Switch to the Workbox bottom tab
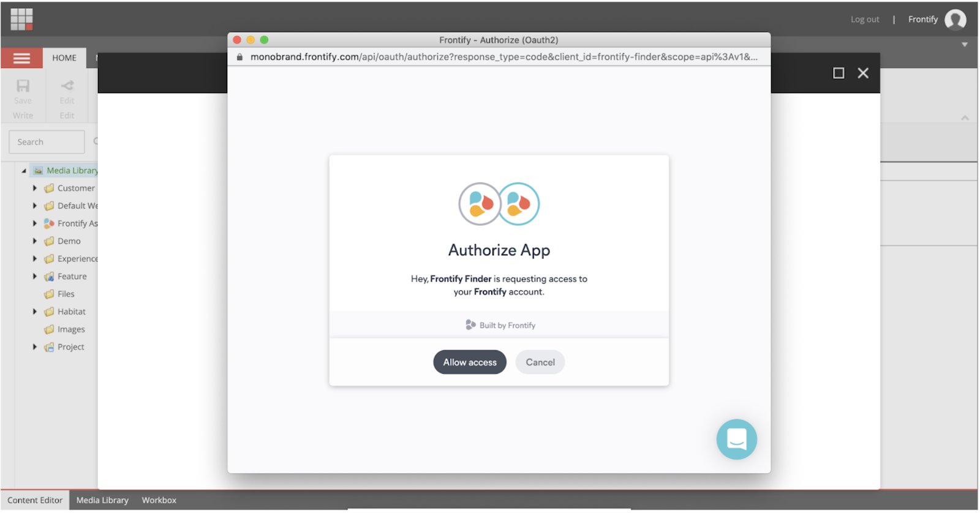The height and width of the screenshot is (513, 980). 159,501
